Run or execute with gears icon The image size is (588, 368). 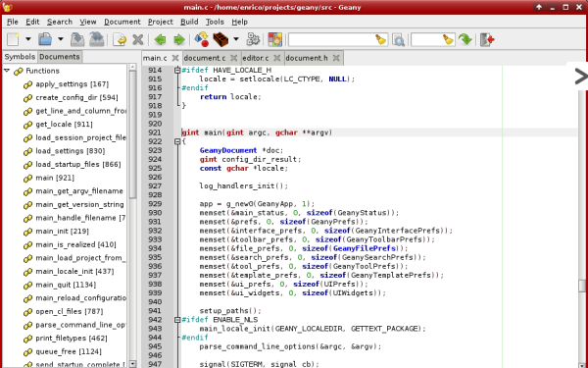[x=253, y=39]
